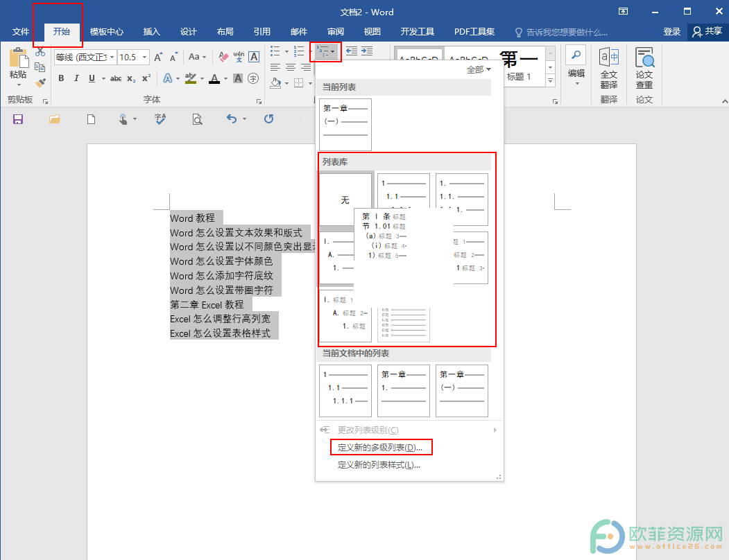Select the Format Painter brush
The width and height of the screenshot is (729, 560).
tap(40, 82)
